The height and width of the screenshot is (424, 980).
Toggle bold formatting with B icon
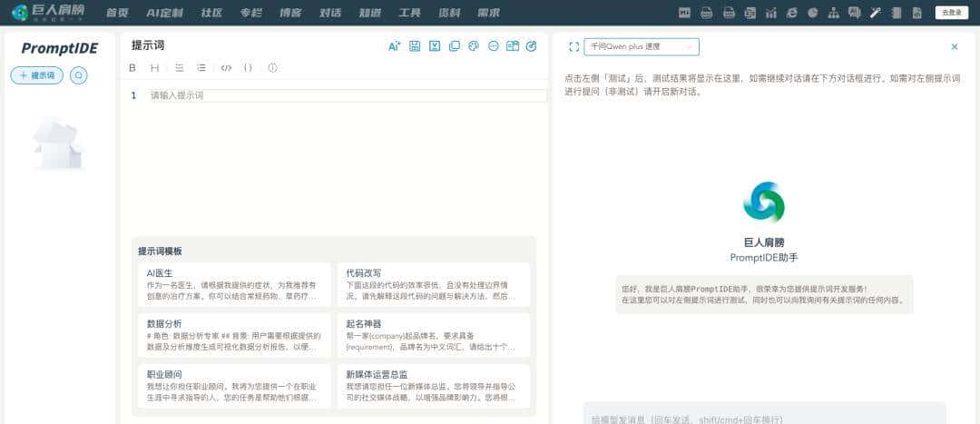[x=132, y=68]
